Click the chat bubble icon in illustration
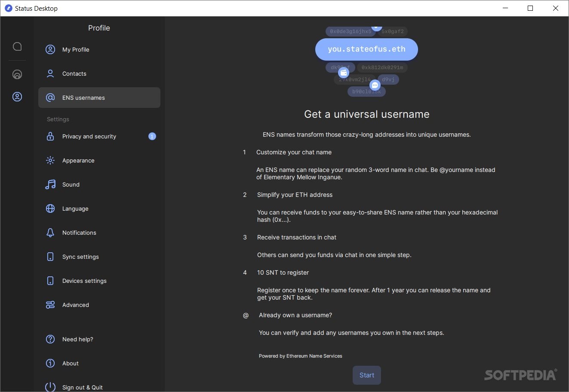 pyautogui.click(x=375, y=85)
